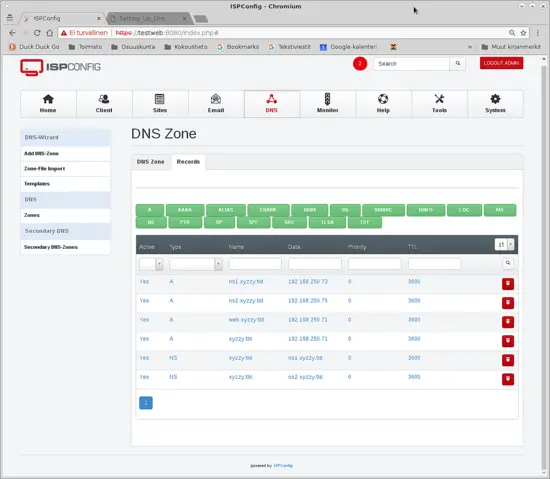Viewport: 550px width, 479px height.
Task: Delete the NS record pointing to ns1.xyzzy.tld
Action: [508, 360]
